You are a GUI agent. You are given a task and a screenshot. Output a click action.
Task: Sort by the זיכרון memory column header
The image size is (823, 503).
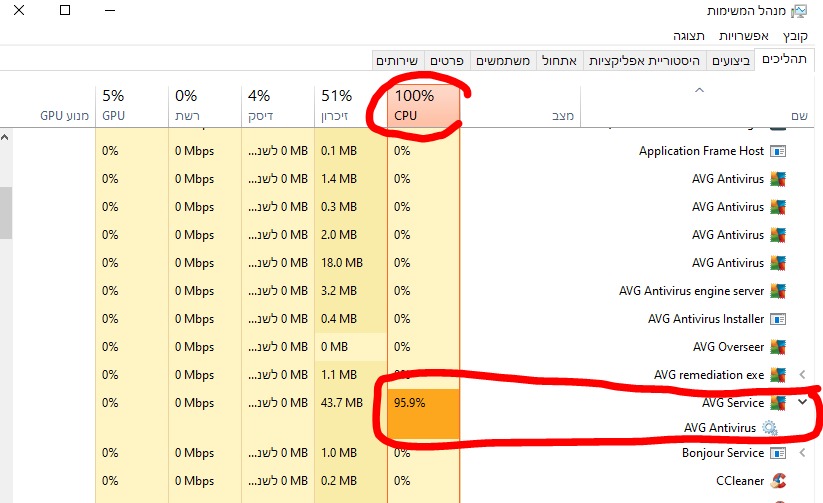pos(351,106)
